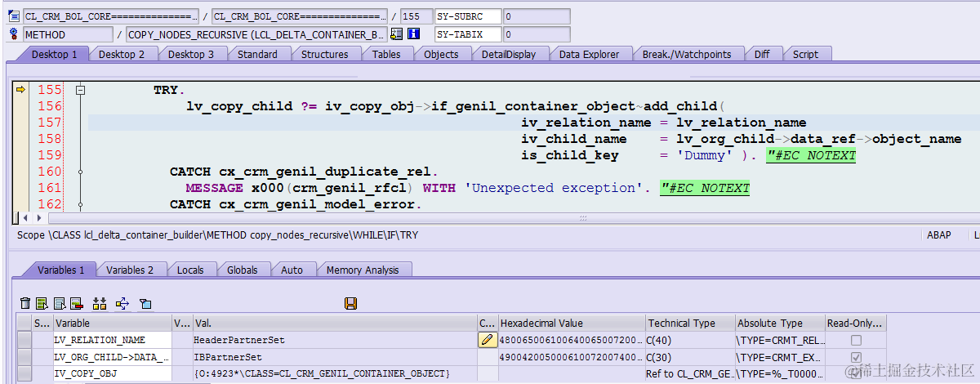
Task: Click the list icon before the red-marked icon
Action: tap(60, 304)
